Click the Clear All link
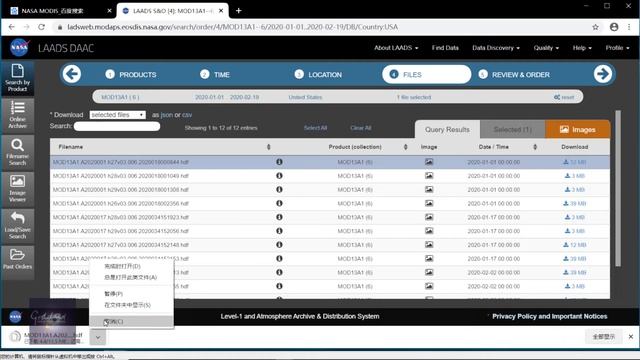This screenshot has height=360, width=640. pyautogui.click(x=360, y=128)
